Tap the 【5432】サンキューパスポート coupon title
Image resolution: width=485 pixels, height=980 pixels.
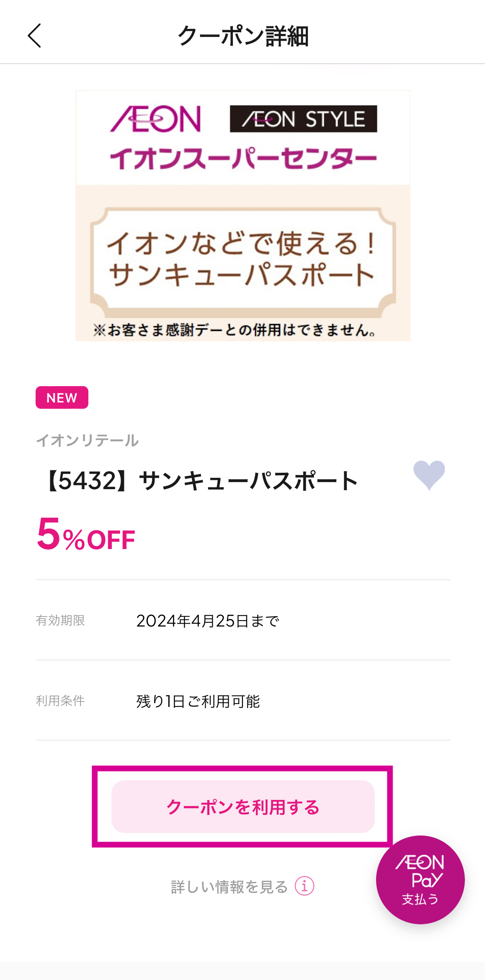[201, 481]
